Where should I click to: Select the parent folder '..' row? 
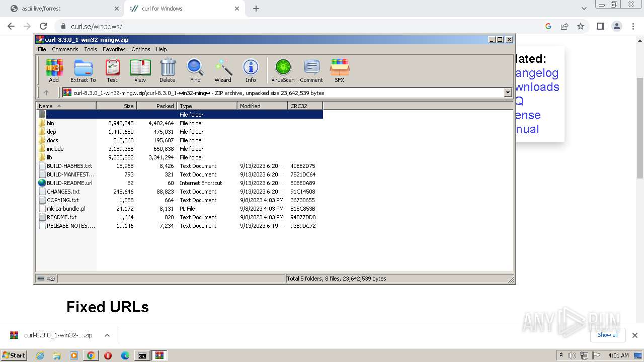coord(180,115)
